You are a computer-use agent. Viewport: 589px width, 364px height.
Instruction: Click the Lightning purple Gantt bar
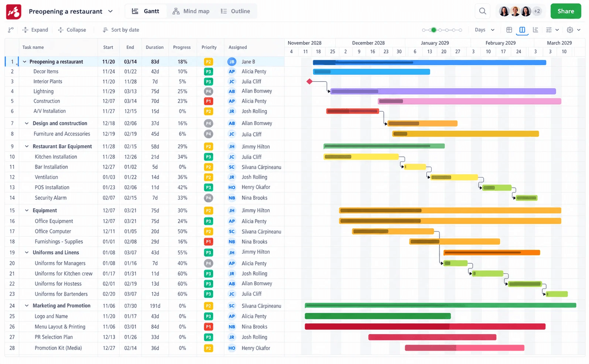[x=443, y=91]
